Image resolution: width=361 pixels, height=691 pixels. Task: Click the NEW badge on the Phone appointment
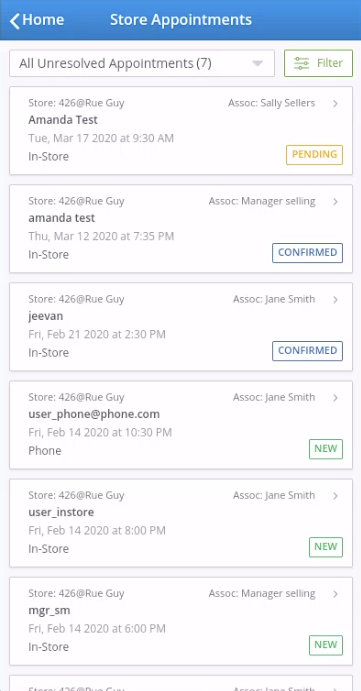pos(326,449)
